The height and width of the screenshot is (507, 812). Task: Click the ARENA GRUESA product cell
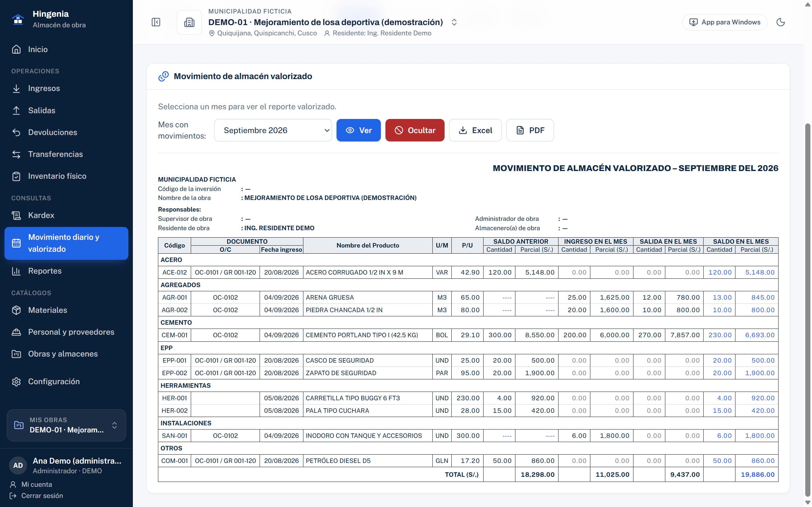[x=368, y=297]
